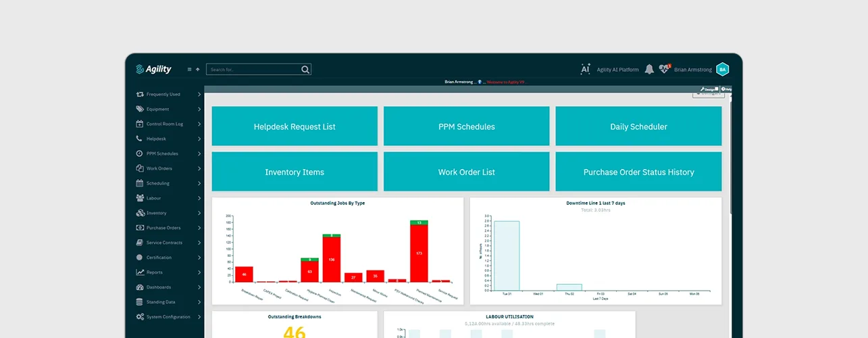Open the Inventory Items tile
Screen dimensions: 868x338
click(x=295, y=172)
